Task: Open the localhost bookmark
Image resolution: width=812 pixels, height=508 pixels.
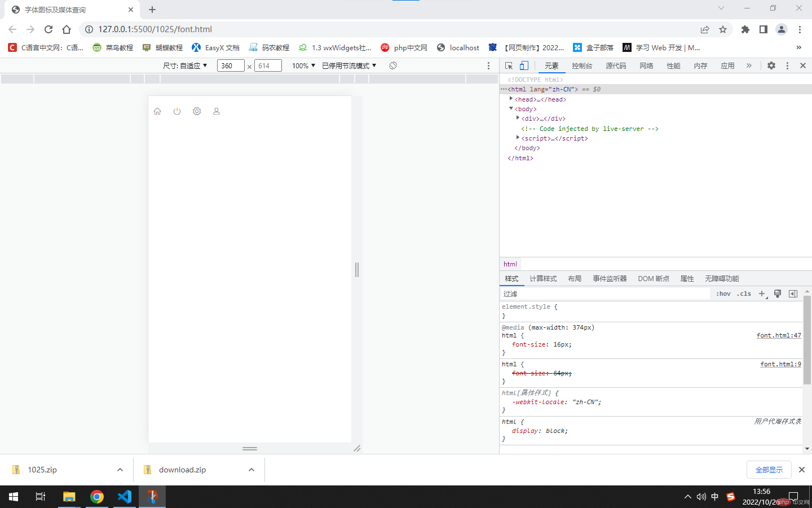Action: click(x=458, y=47)
